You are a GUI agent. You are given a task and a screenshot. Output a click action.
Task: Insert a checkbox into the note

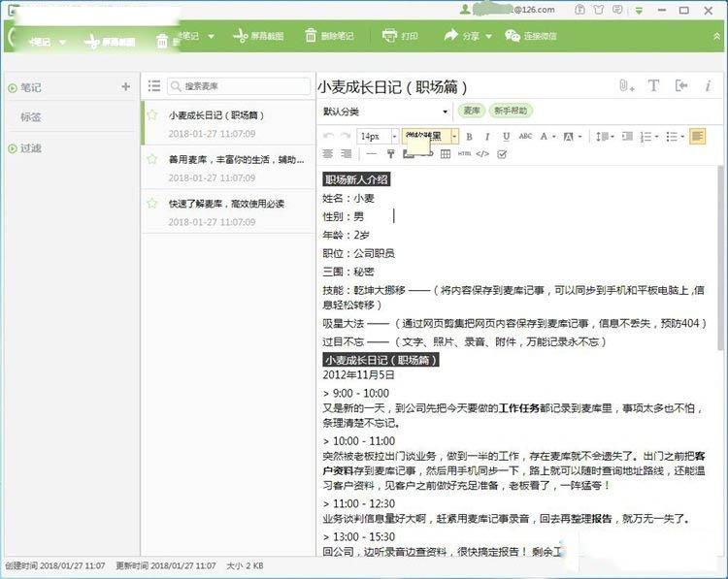pyautogui.click(x=502, y=154)
